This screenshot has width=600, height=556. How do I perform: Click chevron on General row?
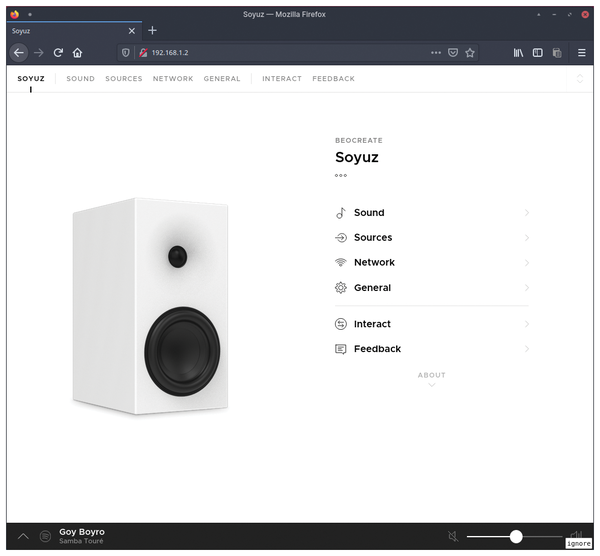[x=527, y=288]
